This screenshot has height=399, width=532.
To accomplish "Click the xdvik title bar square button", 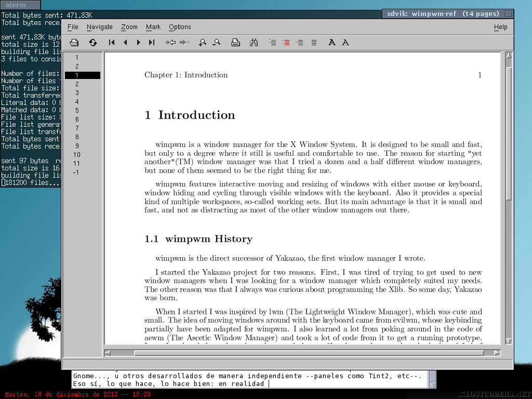I will (509, 14).
